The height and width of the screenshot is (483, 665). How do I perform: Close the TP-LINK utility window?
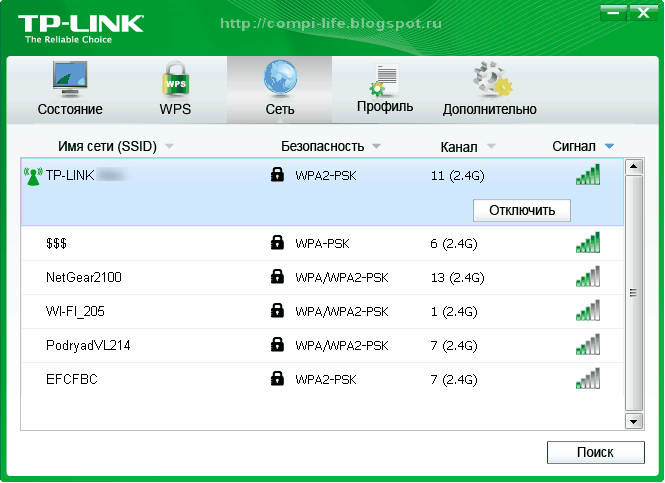(x=643, y=13)
